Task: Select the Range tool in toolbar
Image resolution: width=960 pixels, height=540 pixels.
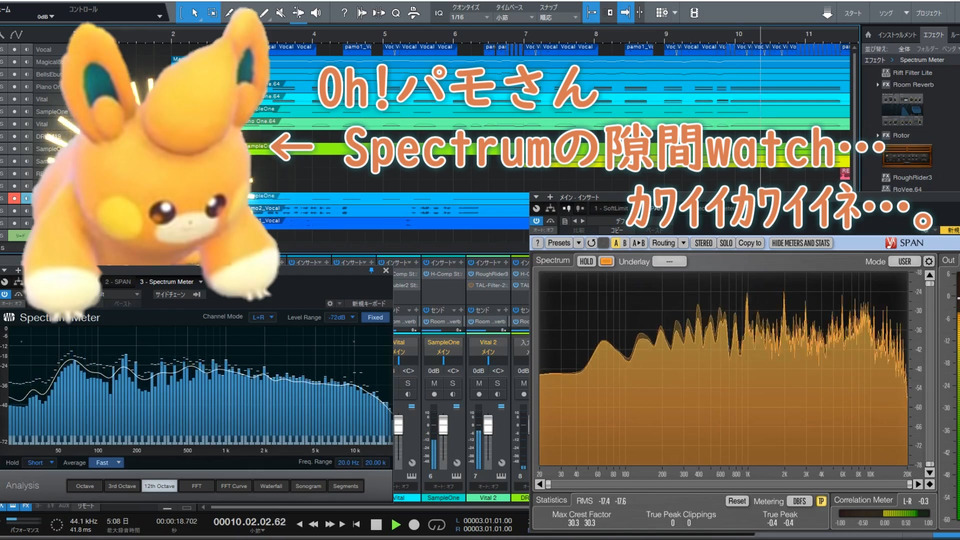Action: [x=212, y=13]
